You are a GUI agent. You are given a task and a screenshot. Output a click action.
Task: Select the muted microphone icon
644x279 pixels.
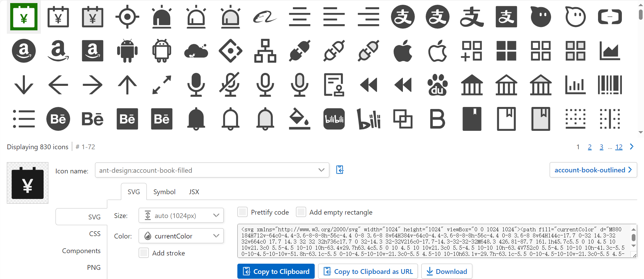tap(230, 85)
